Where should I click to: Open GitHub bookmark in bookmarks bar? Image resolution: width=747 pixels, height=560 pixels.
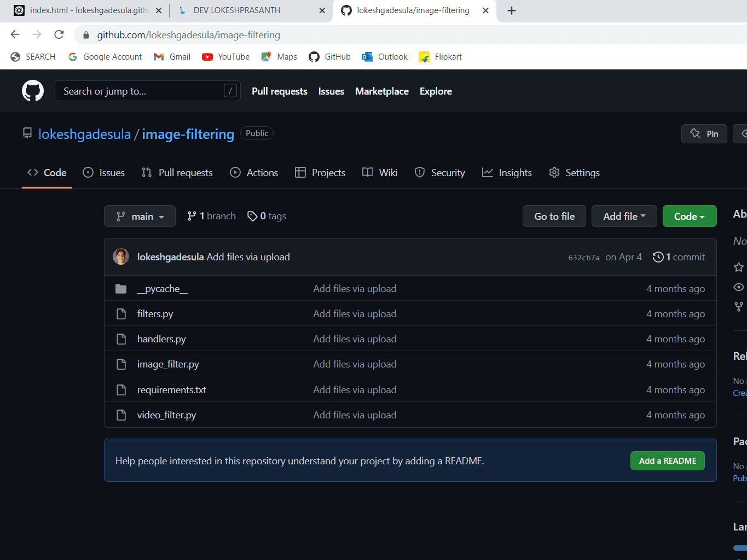pos(329,57)
